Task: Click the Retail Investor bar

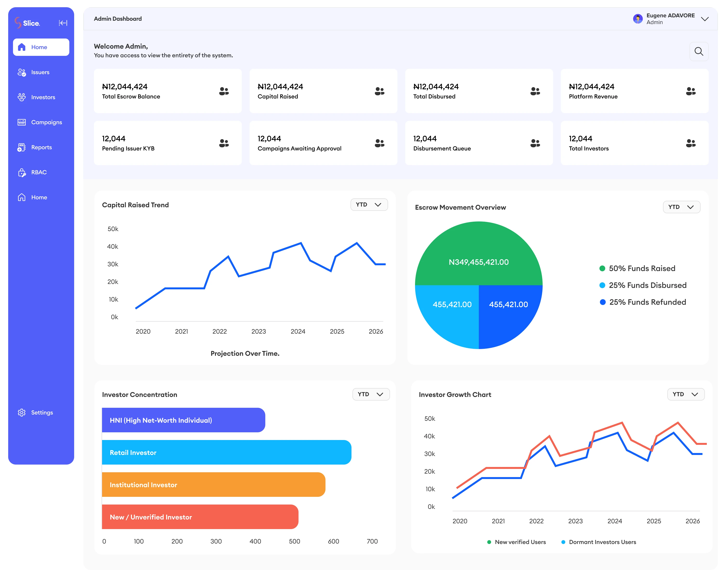Action: click(x=226, y=452)
